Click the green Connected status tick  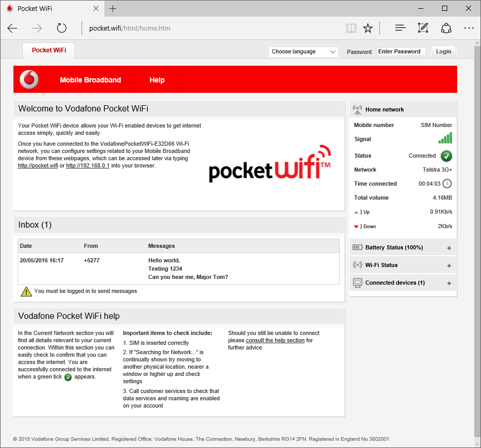(446, 156)
